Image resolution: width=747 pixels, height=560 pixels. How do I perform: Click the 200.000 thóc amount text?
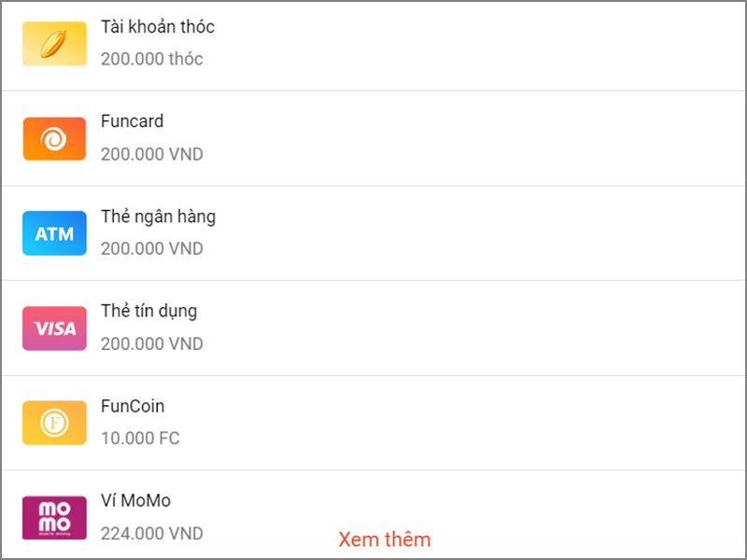tap(153, 60)
